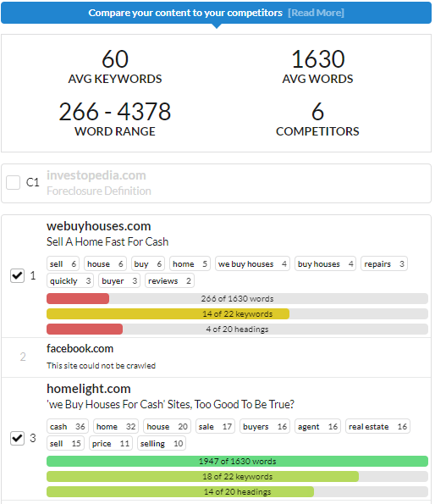The height and width of the screenshot is (504, 435).
Task: Select the 'reviews 2' keyword tag
Action: pyautogui.click(x=169, y=281)
